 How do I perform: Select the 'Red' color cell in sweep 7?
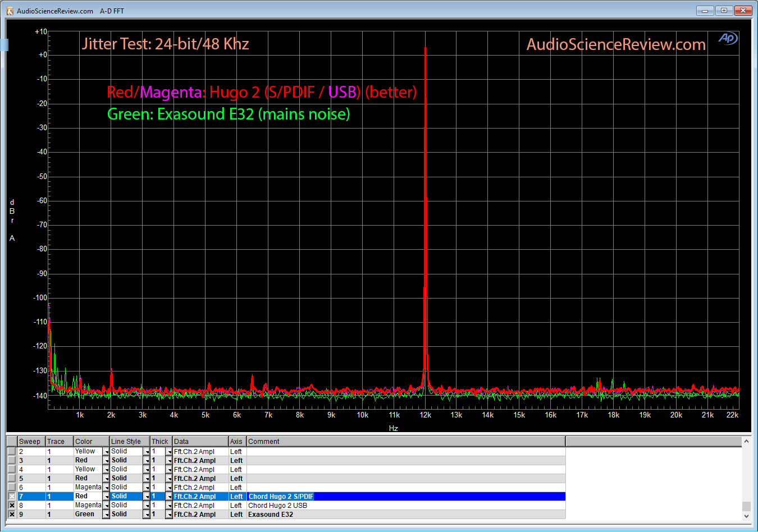tap(88, 497)
